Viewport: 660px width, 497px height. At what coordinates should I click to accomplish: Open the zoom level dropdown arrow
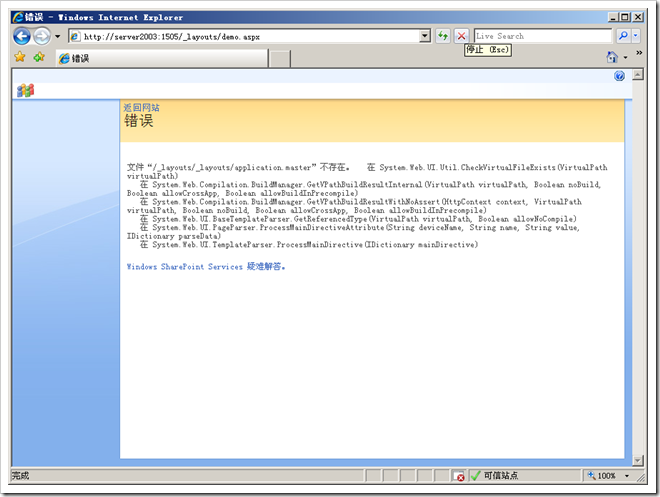pyautogui.click(x=627, y=476)
